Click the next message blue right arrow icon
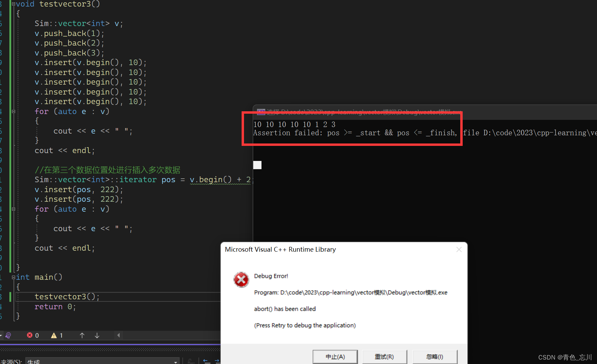597x364 pixels. [217, 361]
